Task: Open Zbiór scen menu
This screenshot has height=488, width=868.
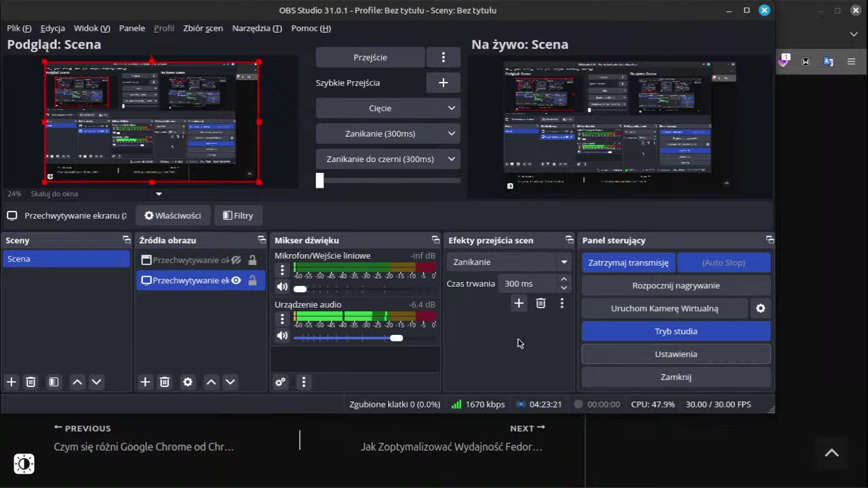Action: point(203,28)
